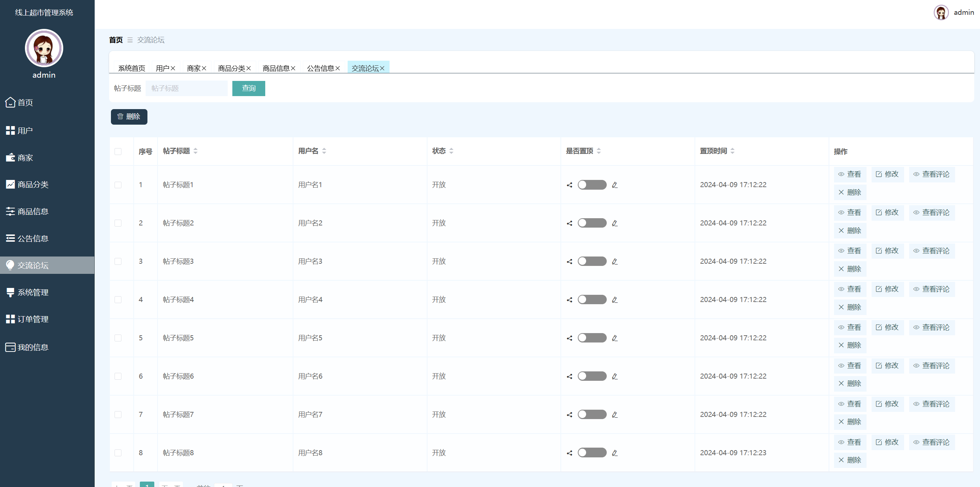Viewport: 980px width, 487px height.
Task: Click share icon in row 1
Action: 569,185
